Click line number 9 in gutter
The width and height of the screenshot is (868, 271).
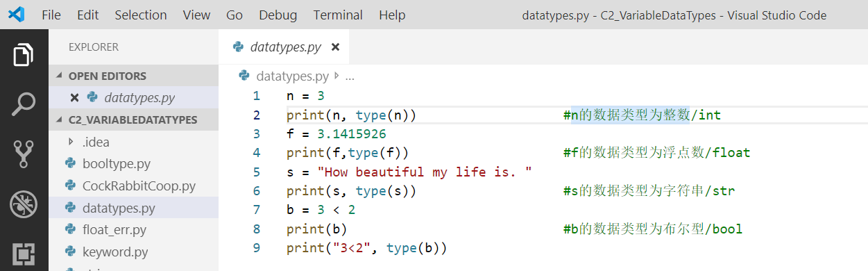[257, 247]
